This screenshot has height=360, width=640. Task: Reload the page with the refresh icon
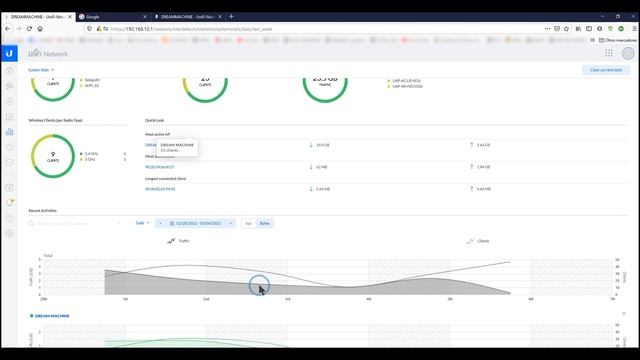coord(29,29)
